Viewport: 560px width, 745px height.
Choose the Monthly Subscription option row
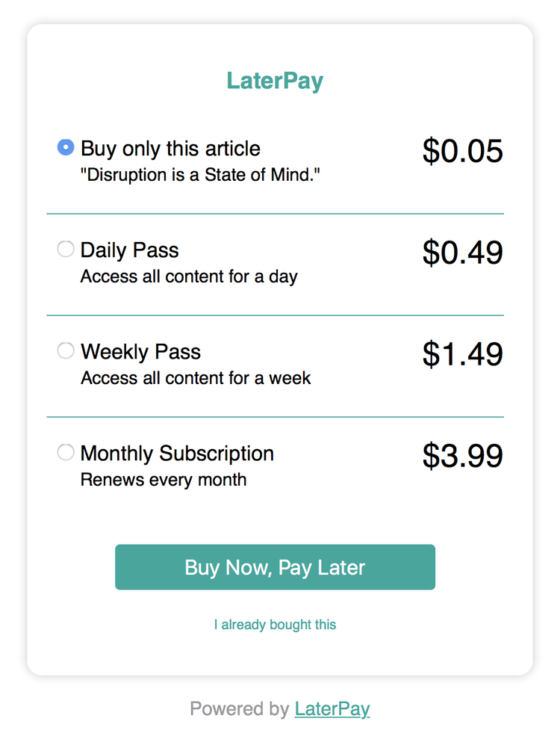pyautogui.click(x=177, y=453)
